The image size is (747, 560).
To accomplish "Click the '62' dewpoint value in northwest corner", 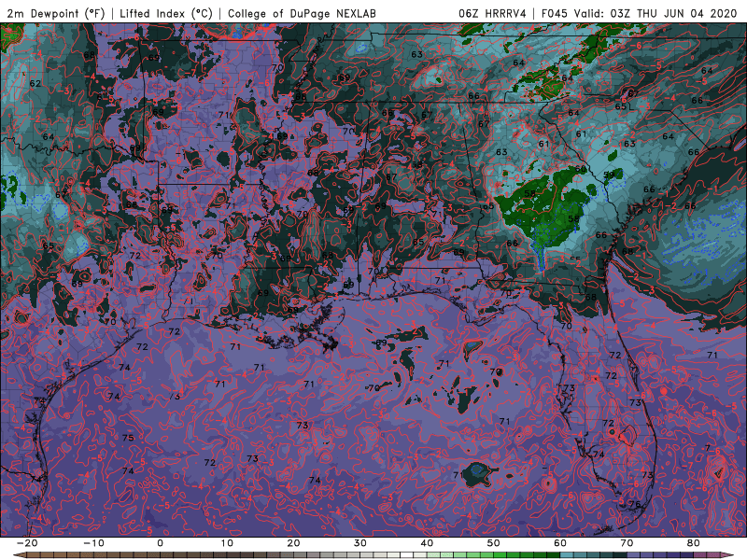I will [x=35, y=83].
